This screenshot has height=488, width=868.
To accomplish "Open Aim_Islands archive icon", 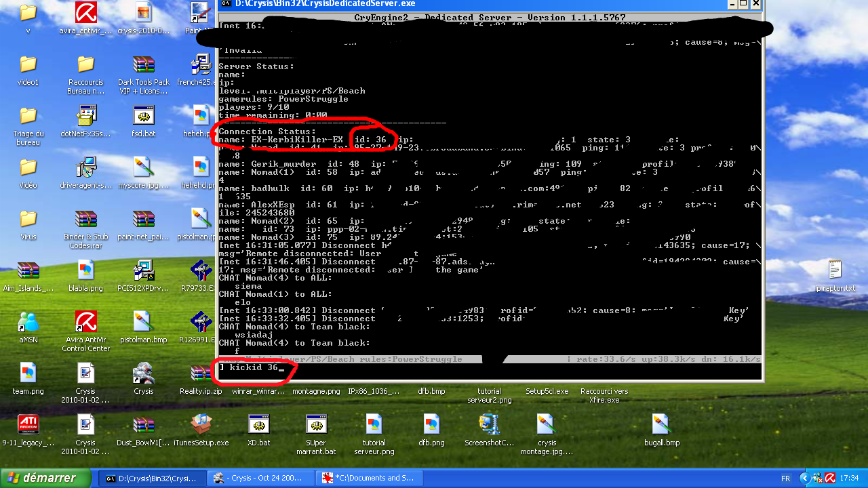I will [x=28, y=270].
